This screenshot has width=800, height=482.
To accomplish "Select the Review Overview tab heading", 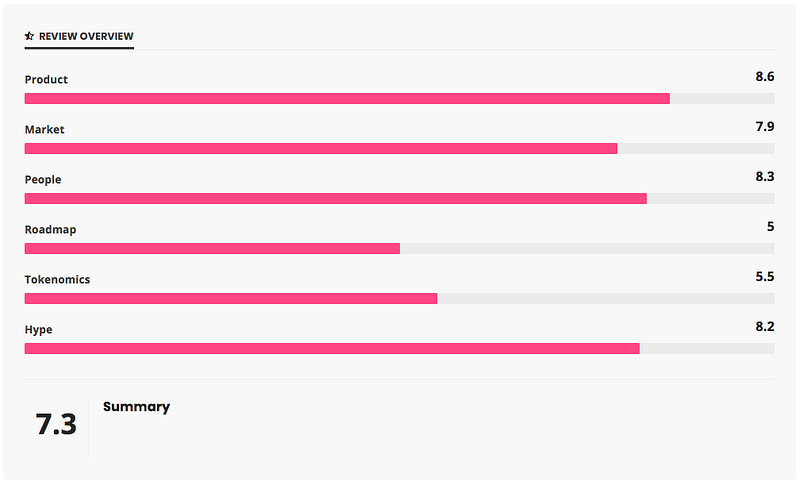I will [x=79, y=36].
